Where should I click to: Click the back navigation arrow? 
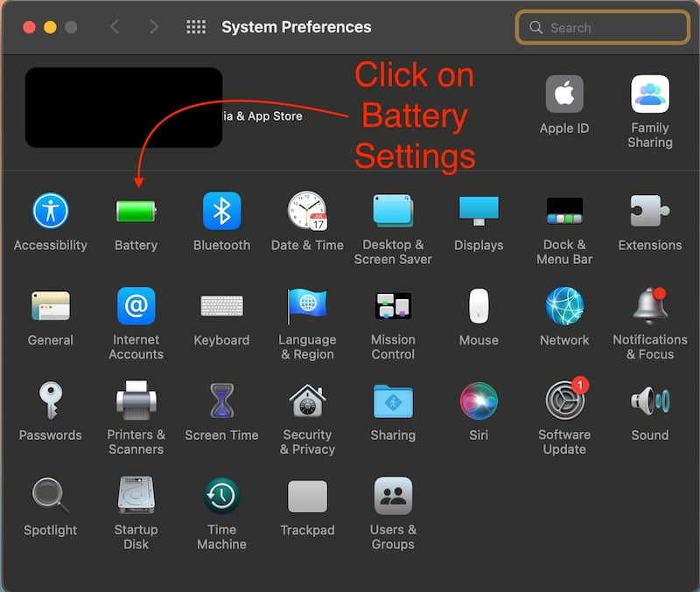click(115, 27)
